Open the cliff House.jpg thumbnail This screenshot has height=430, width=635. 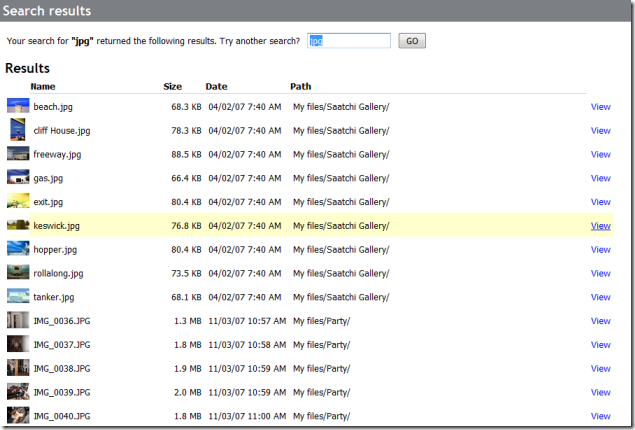click(x=17, y=130)
